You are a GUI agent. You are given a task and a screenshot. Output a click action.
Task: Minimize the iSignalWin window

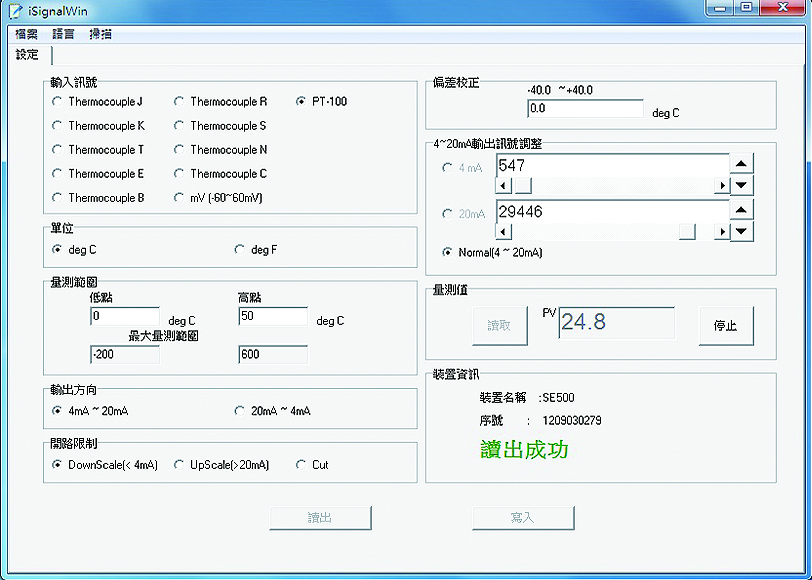coord(720,8)
